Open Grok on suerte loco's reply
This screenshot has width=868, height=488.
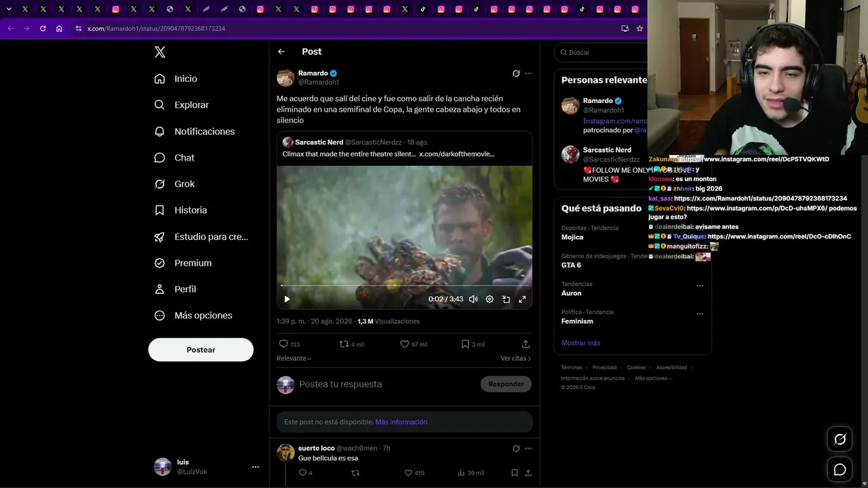coord(516,449)
